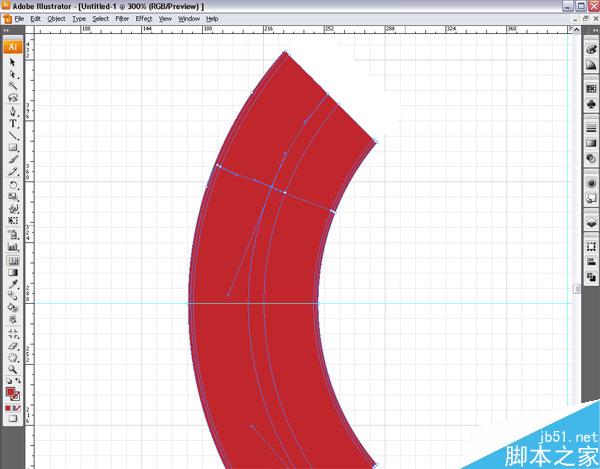Select the Live Paint Selection tool
This screenshot has height=469, width=600.
coord(13,319)
